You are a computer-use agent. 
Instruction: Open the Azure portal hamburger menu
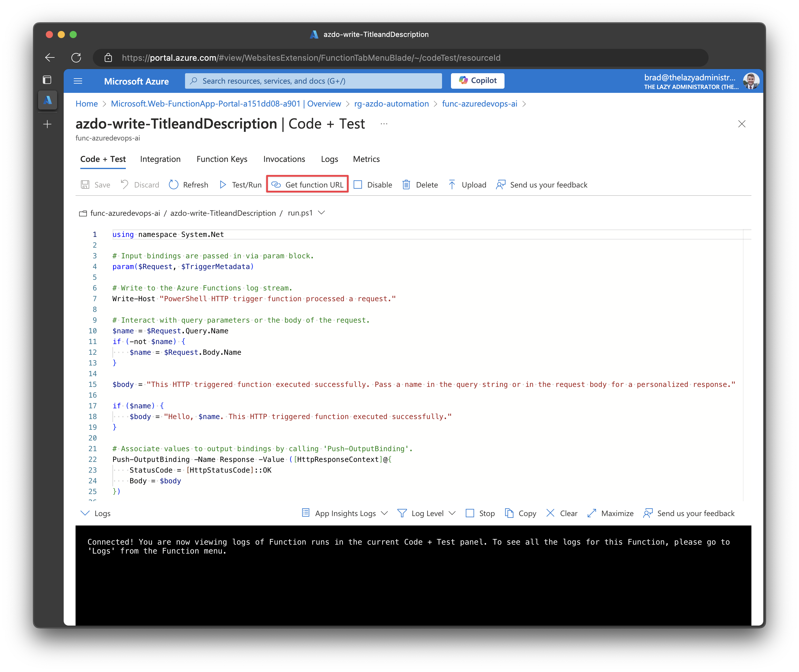tap(78, 81)
